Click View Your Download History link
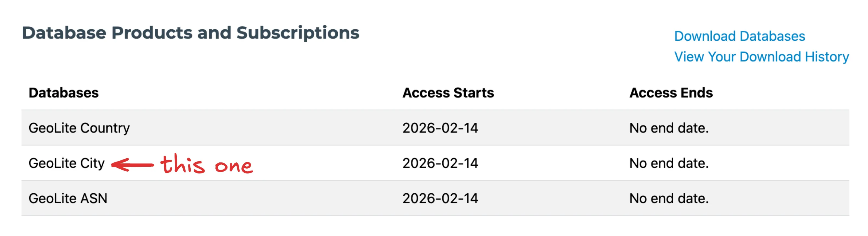 click(x=761, y=57)
